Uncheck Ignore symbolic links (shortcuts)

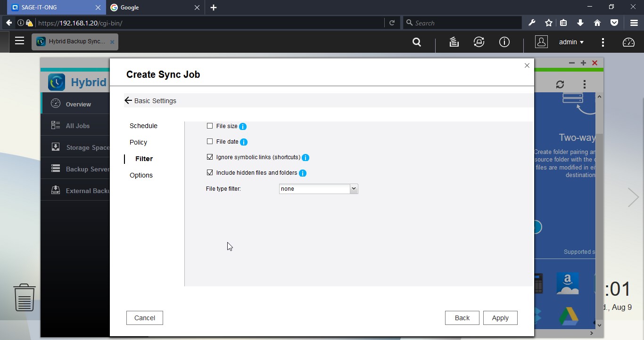(210, 157)
